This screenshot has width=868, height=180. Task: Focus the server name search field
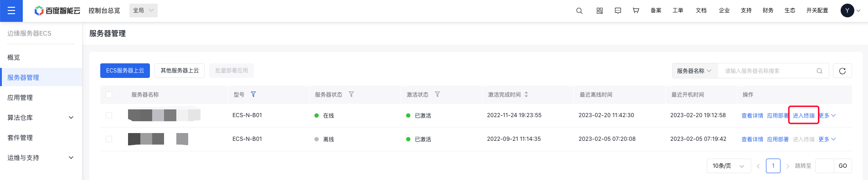tap(768, 71)
